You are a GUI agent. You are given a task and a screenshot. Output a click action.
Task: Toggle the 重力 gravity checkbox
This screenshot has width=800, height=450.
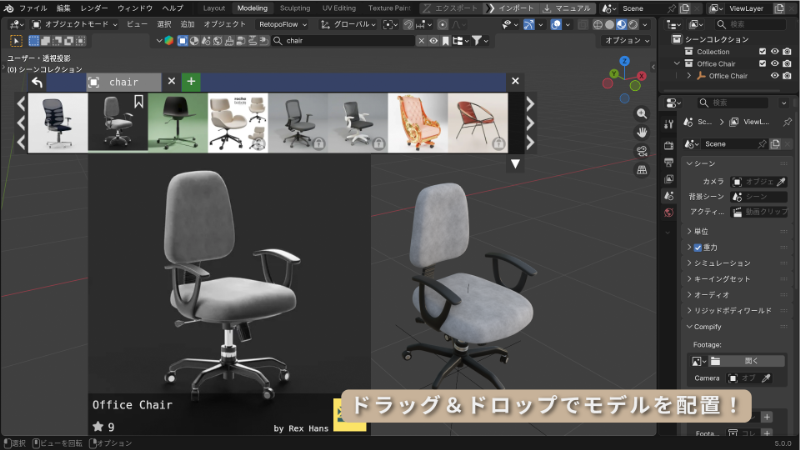[x=697, y=247]
